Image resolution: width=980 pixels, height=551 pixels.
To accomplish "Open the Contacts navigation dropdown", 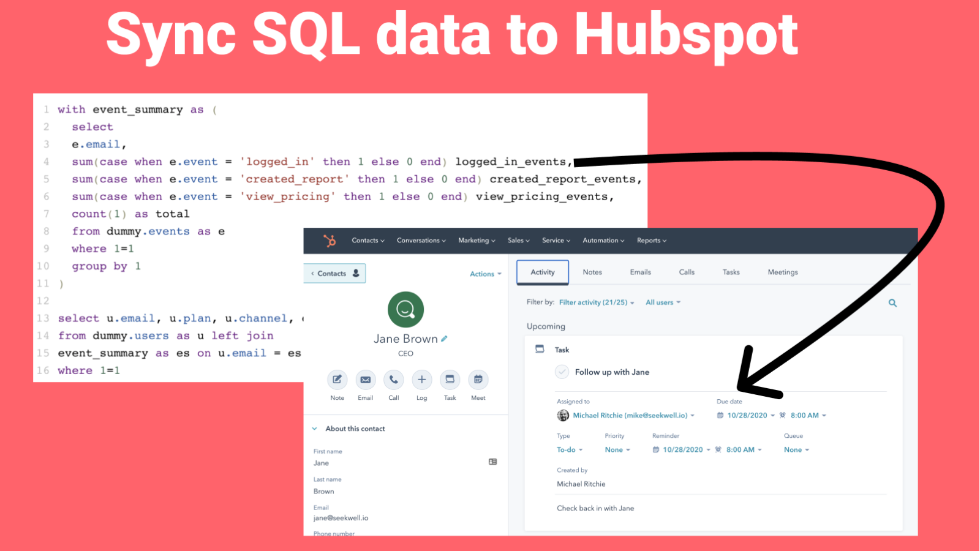I will point(368,241).
